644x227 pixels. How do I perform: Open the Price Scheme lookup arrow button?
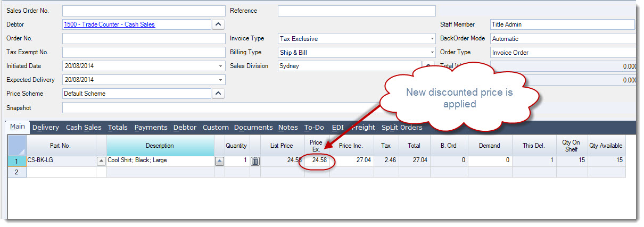(218, 94)
